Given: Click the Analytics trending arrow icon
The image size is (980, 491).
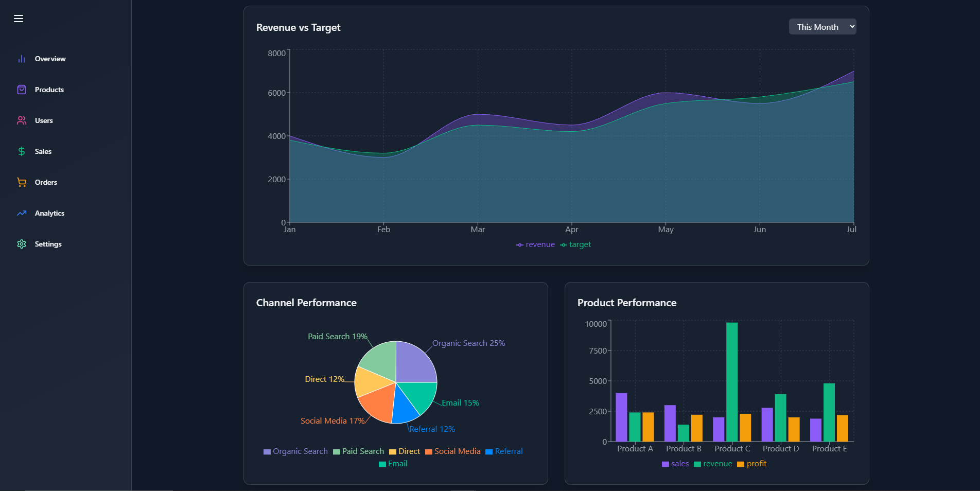Looking at the screenshot, I should [22, 213].
